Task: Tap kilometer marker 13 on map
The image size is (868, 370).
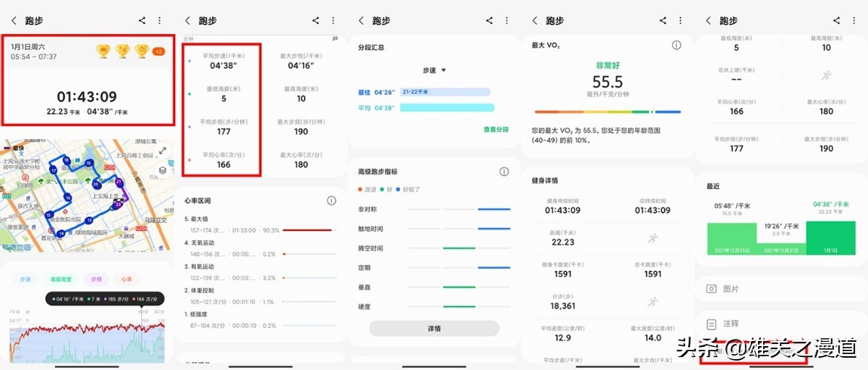Action: (89, 219)
